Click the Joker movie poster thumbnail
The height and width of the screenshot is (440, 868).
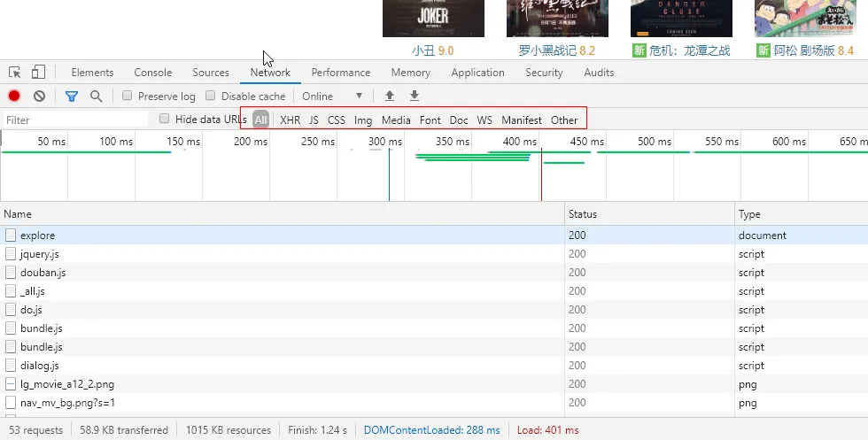click(x=433, y=18)
